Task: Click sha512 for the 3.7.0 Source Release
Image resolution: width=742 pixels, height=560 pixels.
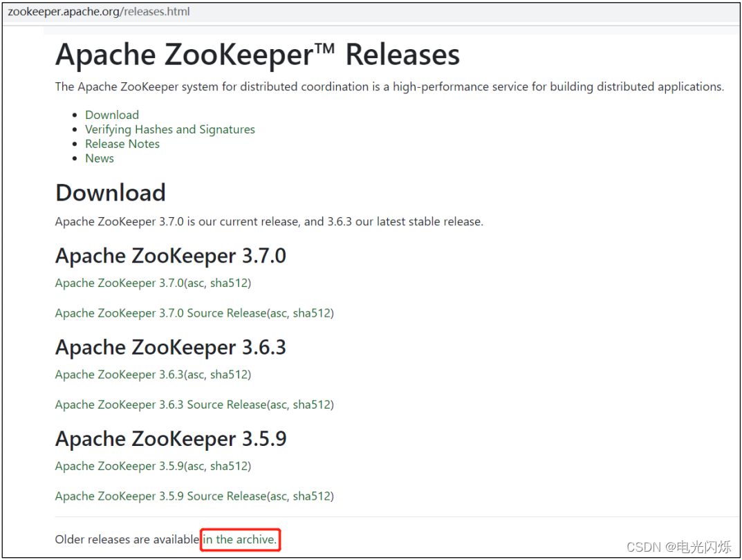Action: click(x=311, y=313)
